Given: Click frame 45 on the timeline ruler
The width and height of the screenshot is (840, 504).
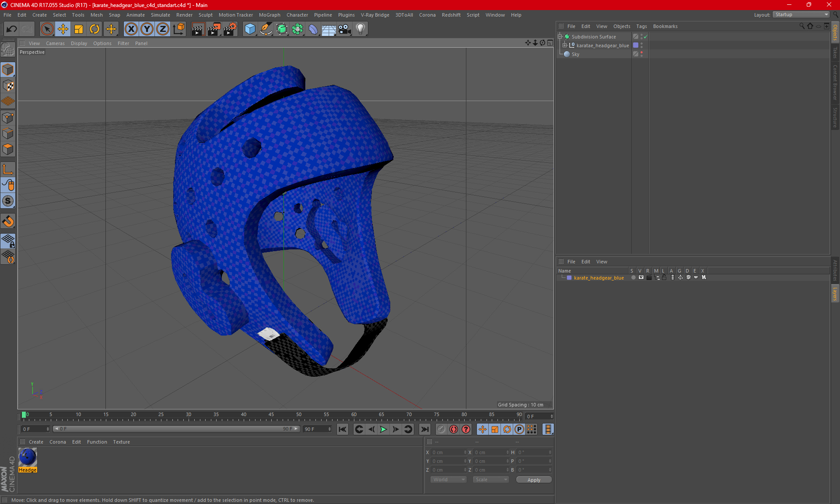Looking at the screenshot, I should [271, 414].
